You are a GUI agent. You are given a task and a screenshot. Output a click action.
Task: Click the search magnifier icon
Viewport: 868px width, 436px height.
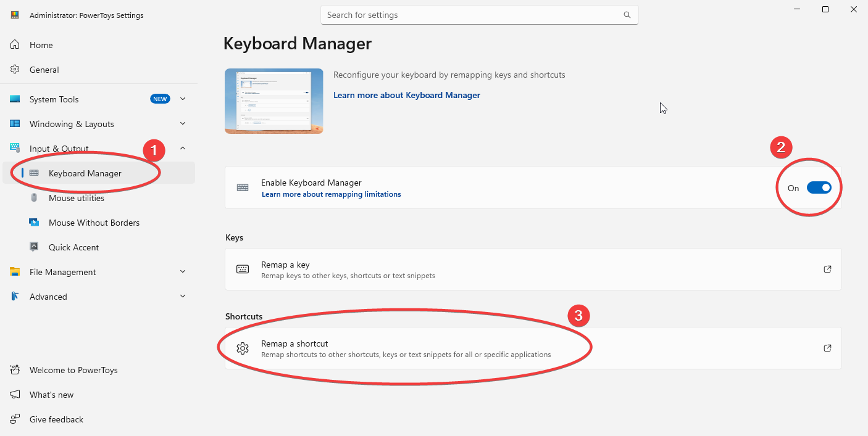(x=627, y=15)
